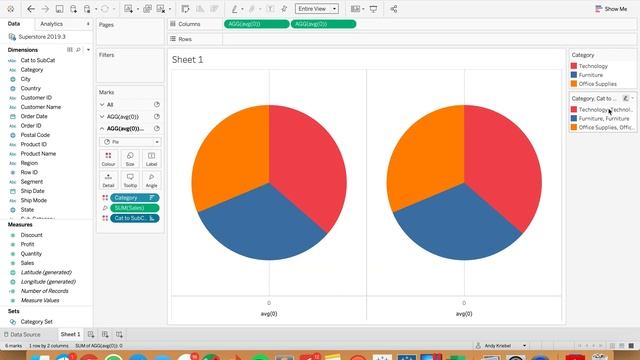The image size is (640, 360).
Task: Expand the All marks section
Action: (x=102, y=105)
